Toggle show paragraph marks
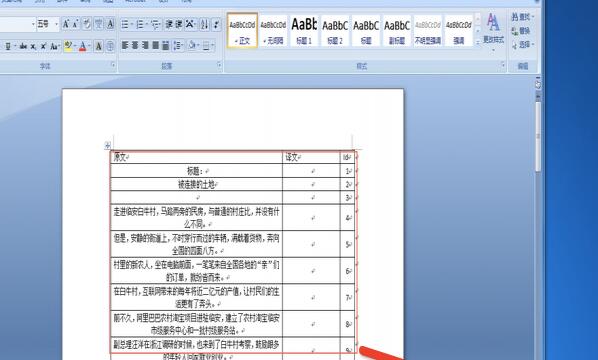Image resolution: width=598 pixels, height=360 pixels. 216,25
